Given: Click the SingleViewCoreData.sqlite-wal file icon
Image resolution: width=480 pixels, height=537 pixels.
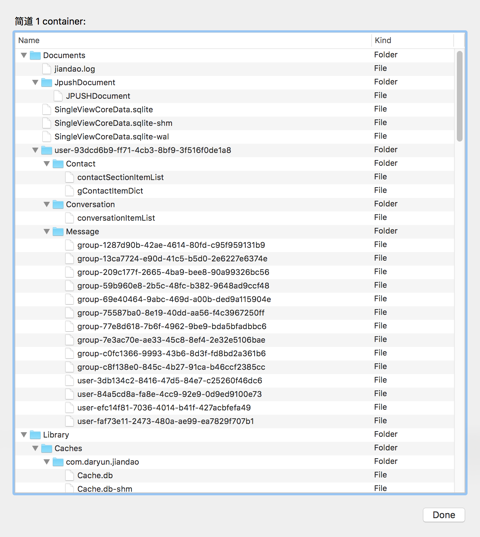Looking at the screenshot, I should pyautogui.click(x=47, y=137).
